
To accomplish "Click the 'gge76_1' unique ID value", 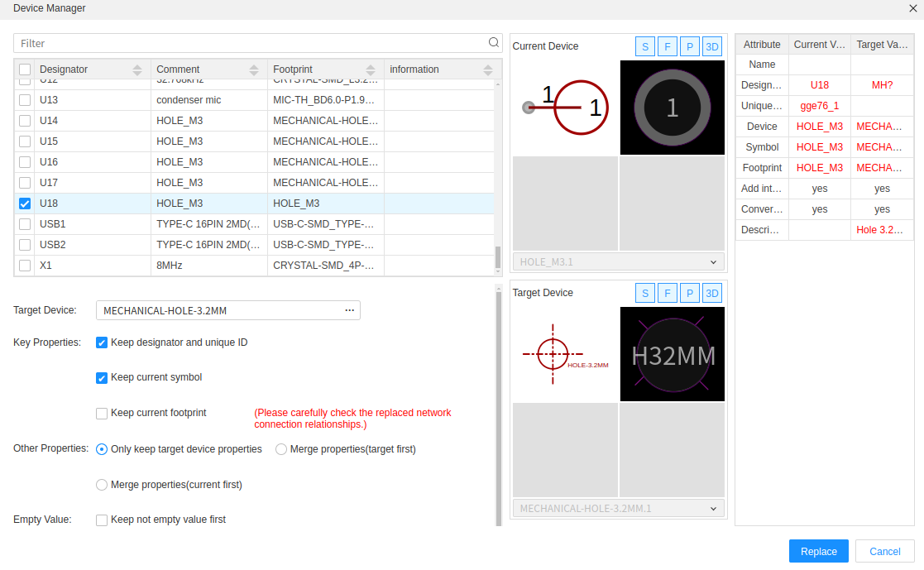I will click(x=819, y=106).
